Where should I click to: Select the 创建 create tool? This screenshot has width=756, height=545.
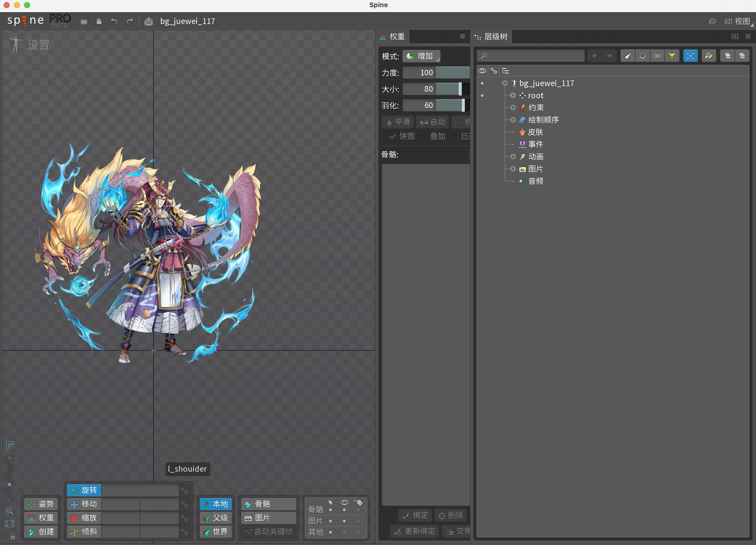pyautogui.click(x=41, y=531)
